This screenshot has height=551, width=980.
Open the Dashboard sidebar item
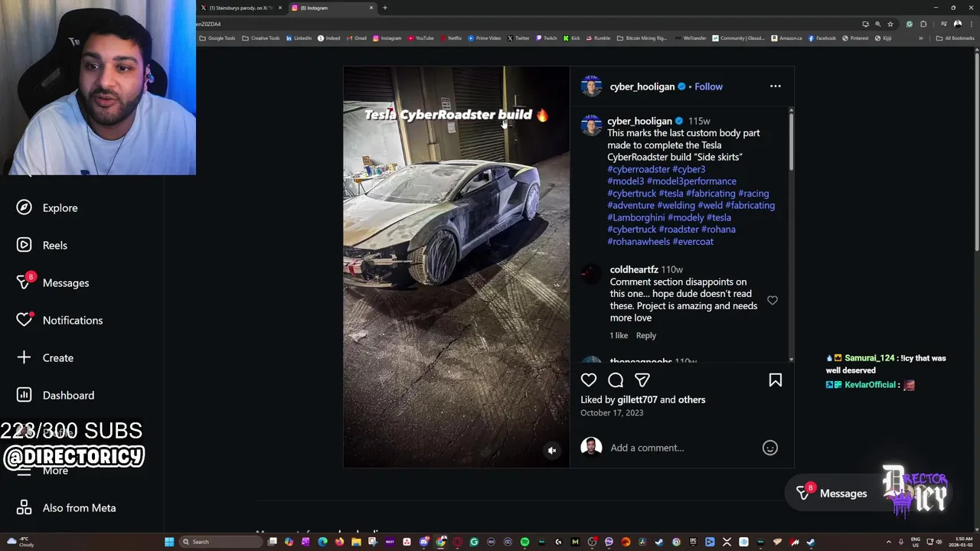click(56, 395)
